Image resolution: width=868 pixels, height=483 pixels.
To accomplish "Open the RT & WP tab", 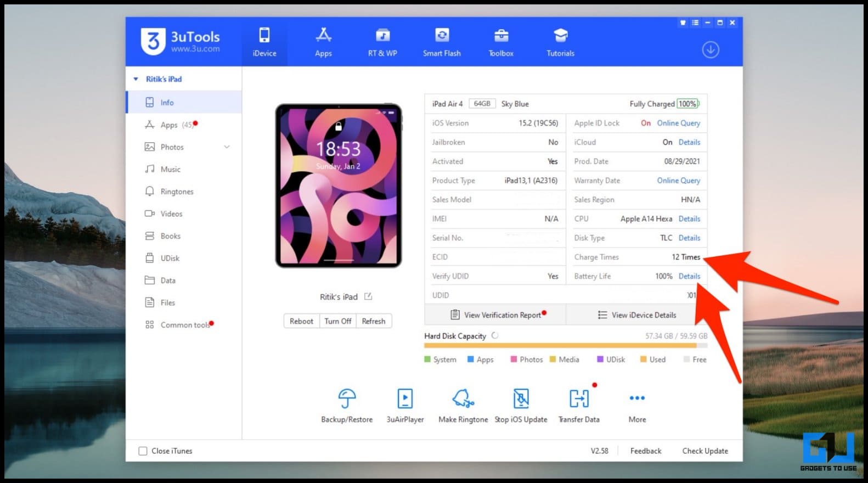I will [x=382, y=42].
